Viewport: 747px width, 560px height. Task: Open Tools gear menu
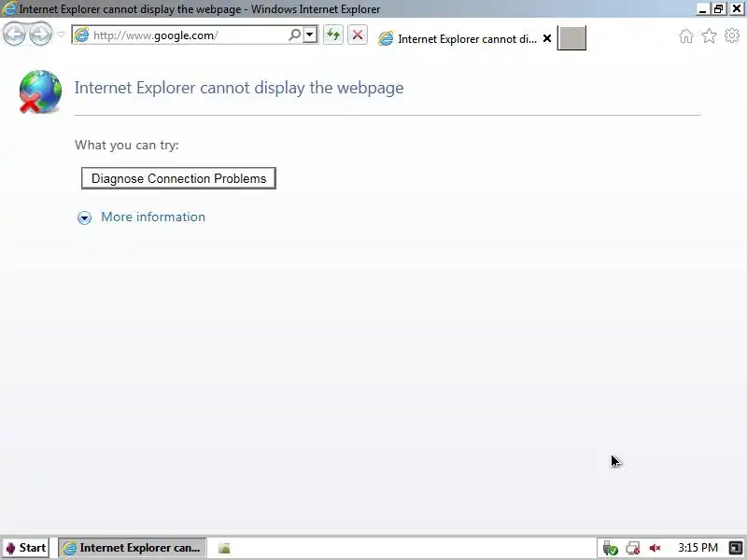tap(732, 35)
